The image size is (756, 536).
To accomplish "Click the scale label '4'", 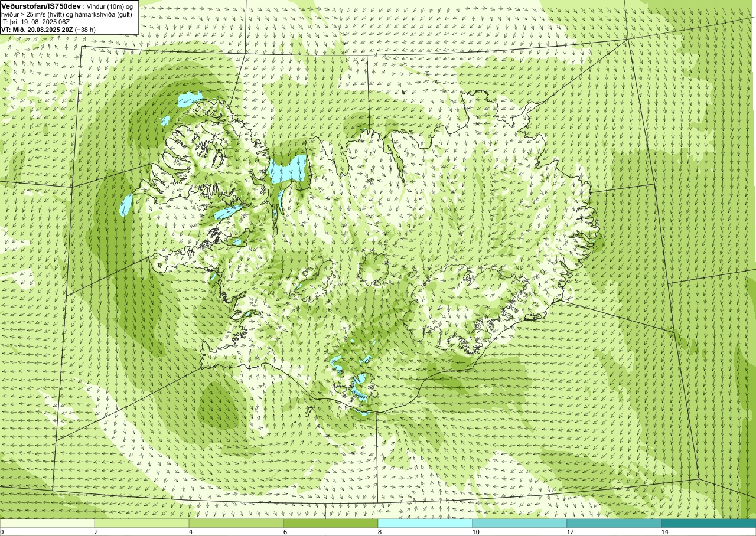I will (191, 532).
